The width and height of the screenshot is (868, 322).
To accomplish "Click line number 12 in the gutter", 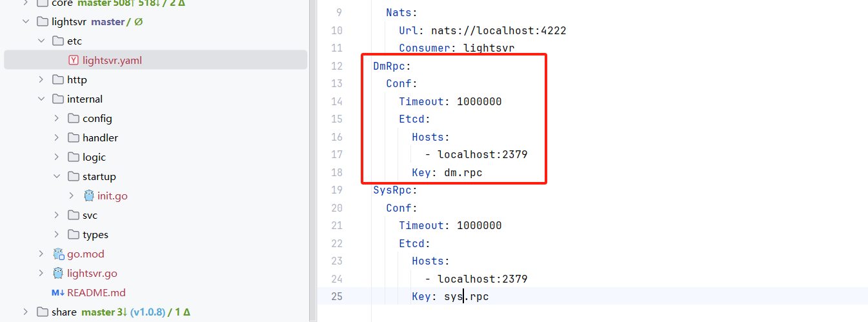I will [336, 66].
